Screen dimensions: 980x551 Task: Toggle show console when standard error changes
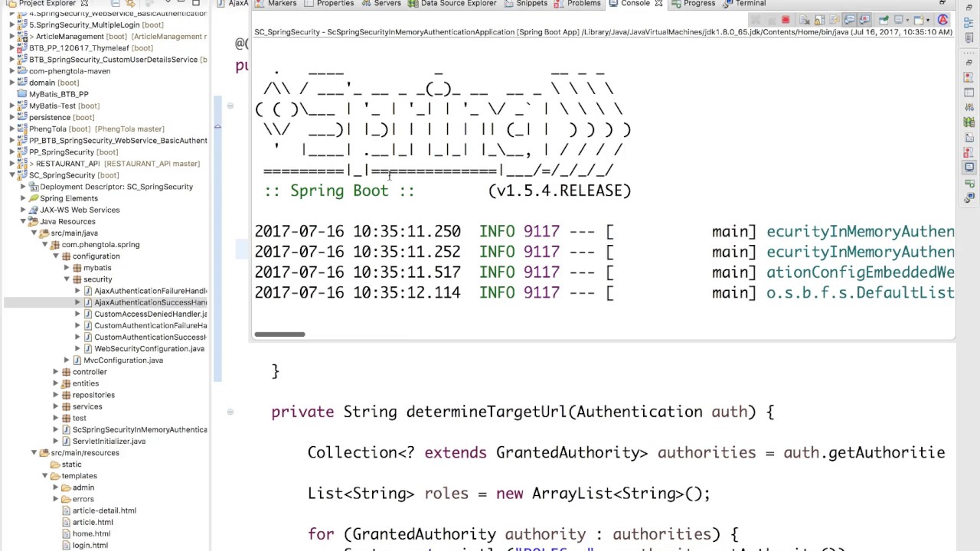[864, 20]
